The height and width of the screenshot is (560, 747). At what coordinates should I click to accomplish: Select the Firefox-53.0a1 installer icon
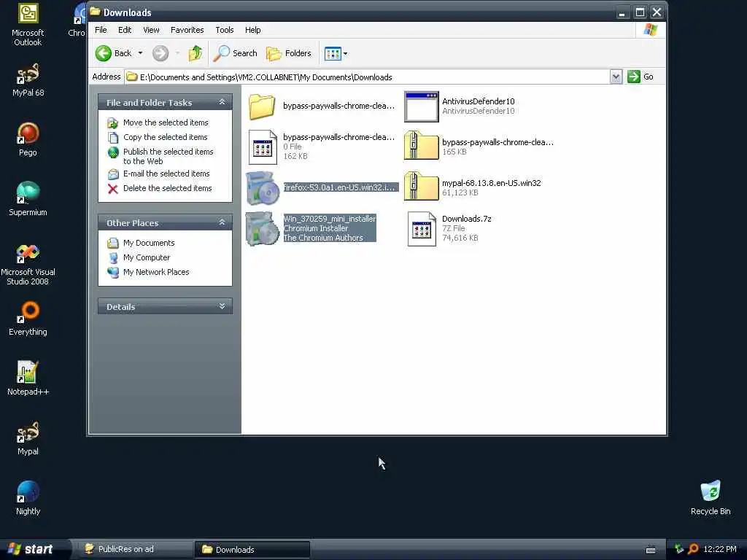[x=262, y=187]
